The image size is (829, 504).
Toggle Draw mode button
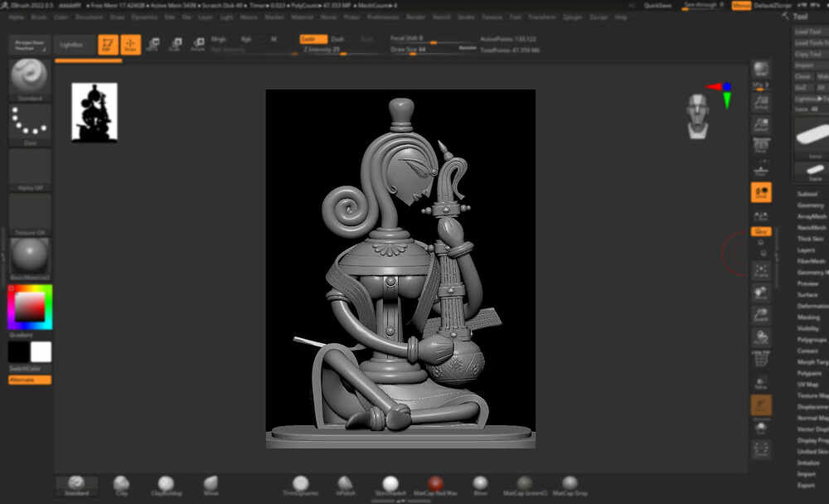(x=131, y=45)
